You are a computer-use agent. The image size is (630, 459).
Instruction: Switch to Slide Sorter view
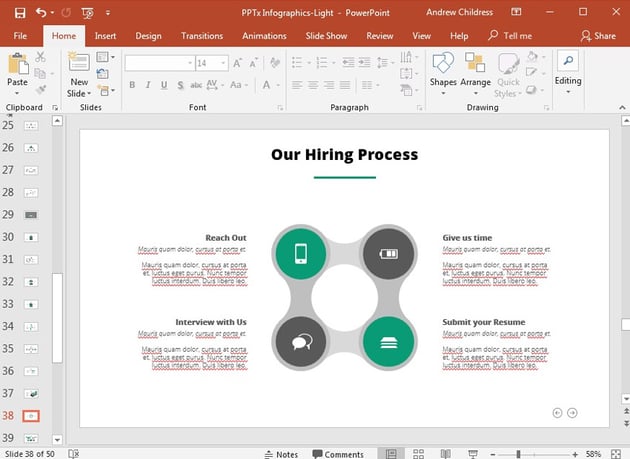[x=419, y=454]
